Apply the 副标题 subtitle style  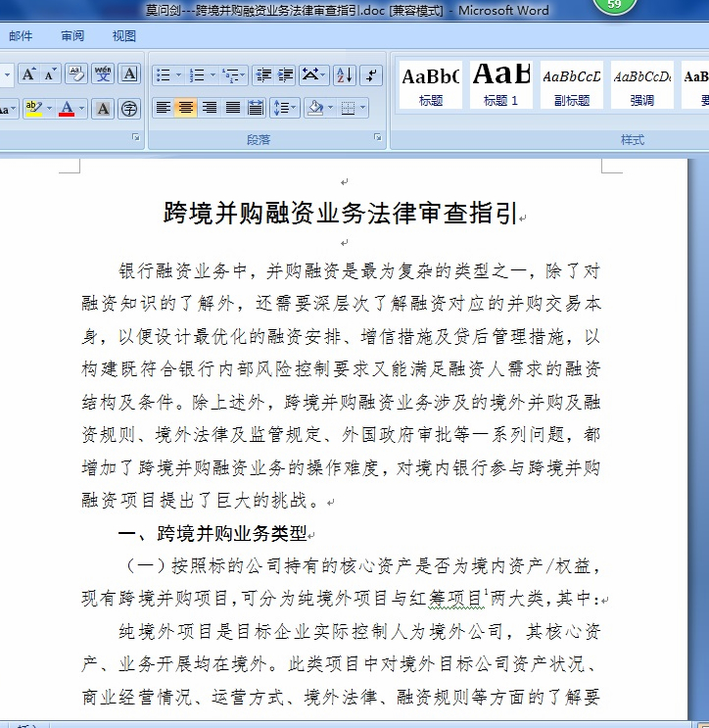point(572,85)
